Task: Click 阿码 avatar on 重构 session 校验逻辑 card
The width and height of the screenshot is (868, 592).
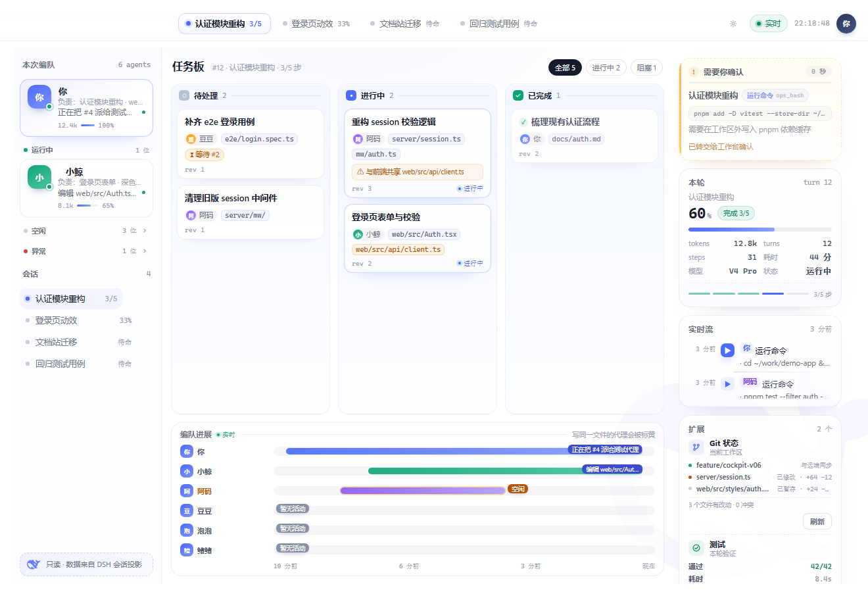Action: 358,139
